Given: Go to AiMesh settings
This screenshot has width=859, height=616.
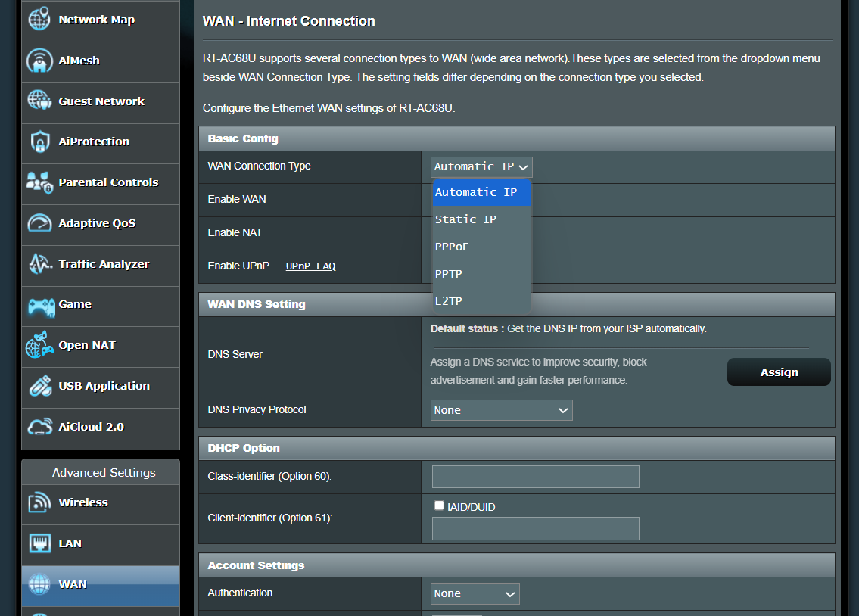Looking at the screenshot, I should [x=101, y=62].
